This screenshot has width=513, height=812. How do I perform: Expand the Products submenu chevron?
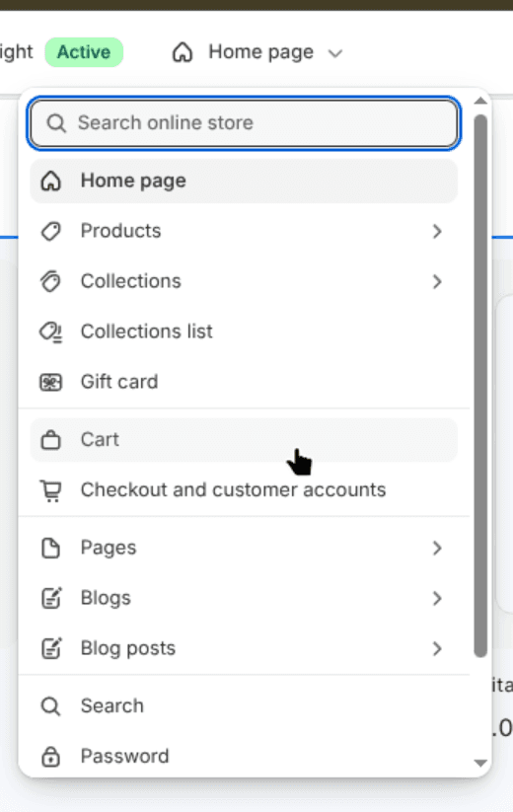click(437, 232)
